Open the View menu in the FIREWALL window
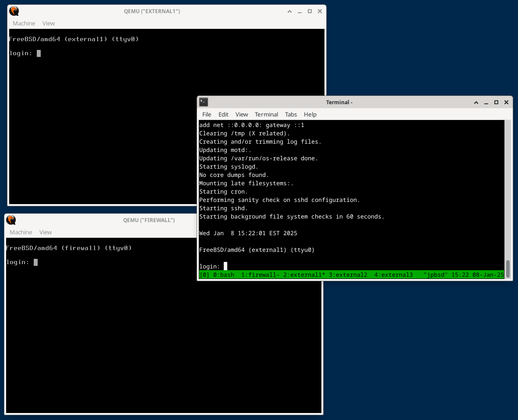Viewport: 518px width, 420px height. click(46, 232)
